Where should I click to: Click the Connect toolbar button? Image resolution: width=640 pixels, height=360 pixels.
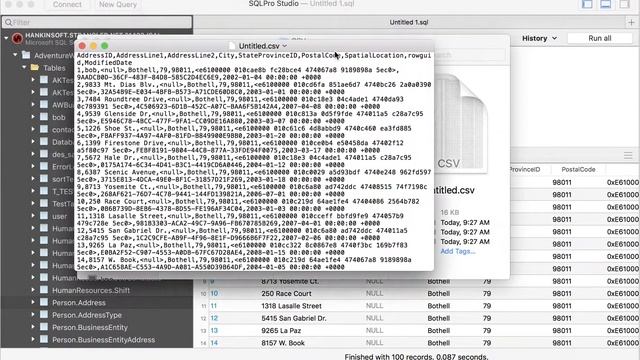coord(67,4)
